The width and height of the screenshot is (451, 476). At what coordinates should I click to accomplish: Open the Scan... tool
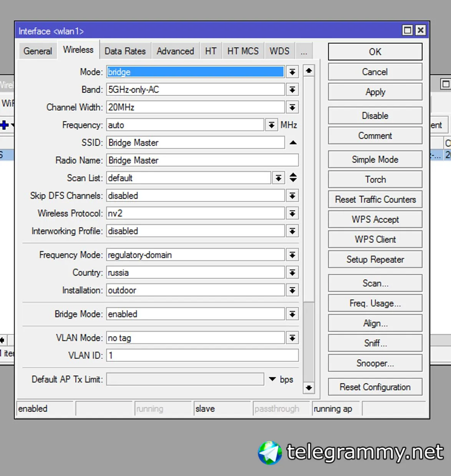[375, 283]
